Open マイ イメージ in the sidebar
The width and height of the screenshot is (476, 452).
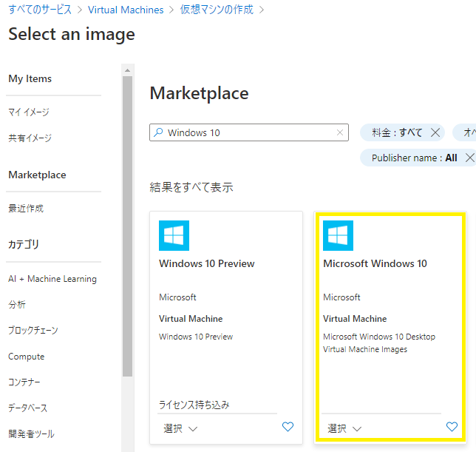[x=29, y=112]
